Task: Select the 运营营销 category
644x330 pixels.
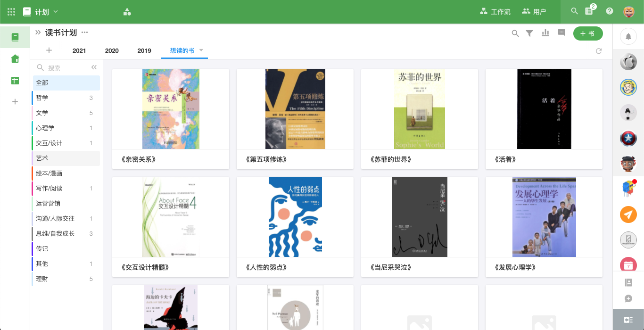Action: 66,204
